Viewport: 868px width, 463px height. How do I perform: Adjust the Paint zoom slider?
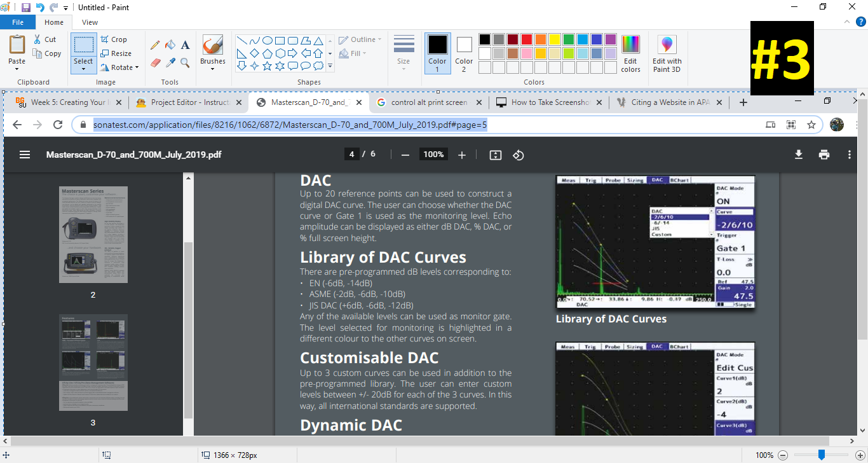point(822,455)
